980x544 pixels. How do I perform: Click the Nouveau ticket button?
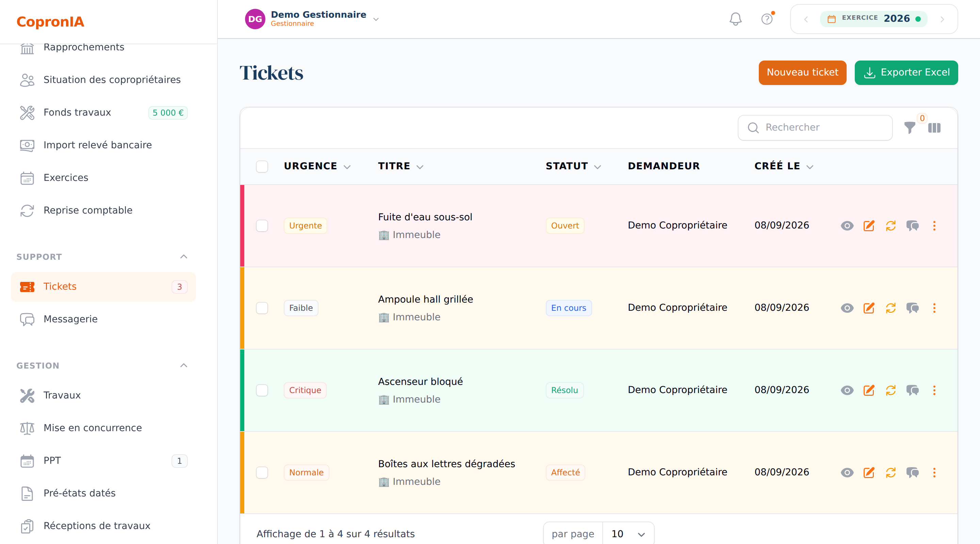pos(802,73)
